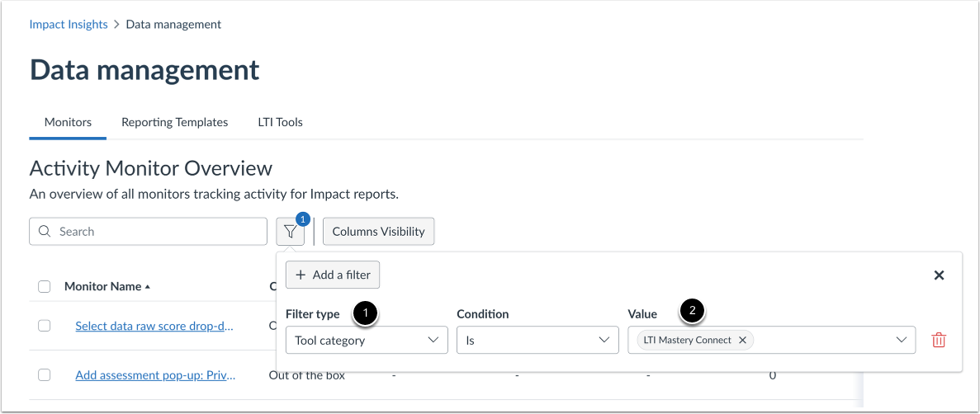Open Select data raw score monitor link
This screenshot has width=980, height=414.
(x=154, y=326)
